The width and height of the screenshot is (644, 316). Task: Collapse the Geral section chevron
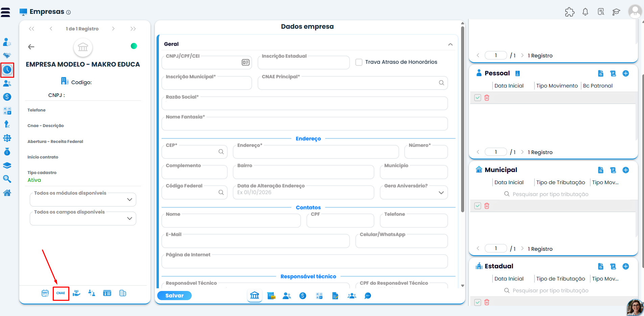tap(450, 44)
